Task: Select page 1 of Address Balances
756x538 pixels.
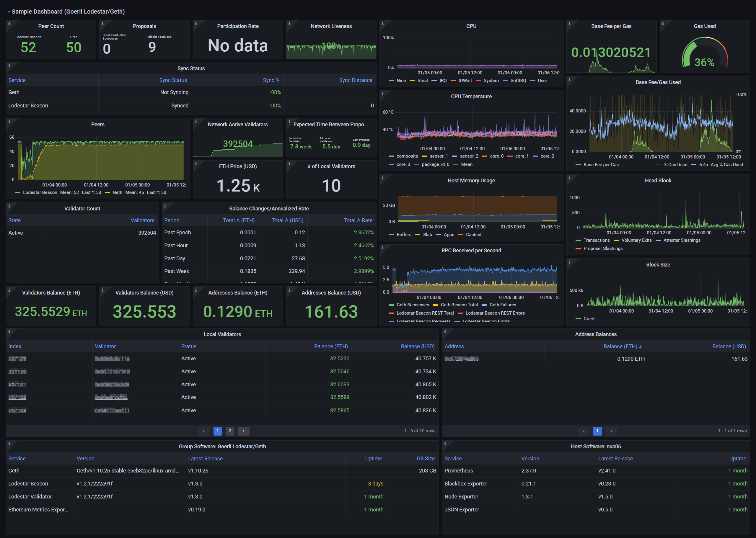Action: (597, 431)
